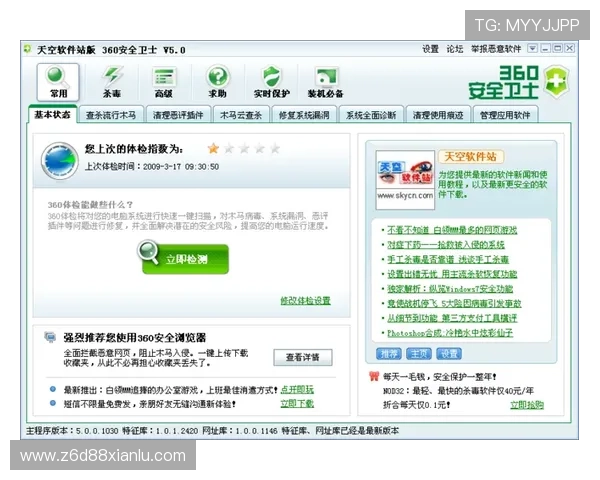Click 上次体检时间 2009-3-17 09:30:50 text
Image resolution: width=600 pixels, height=480 pixels.
152,167
